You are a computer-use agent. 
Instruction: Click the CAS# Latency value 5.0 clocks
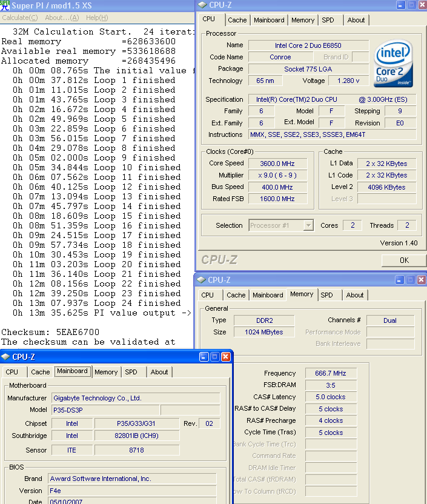tap(331, 397)
